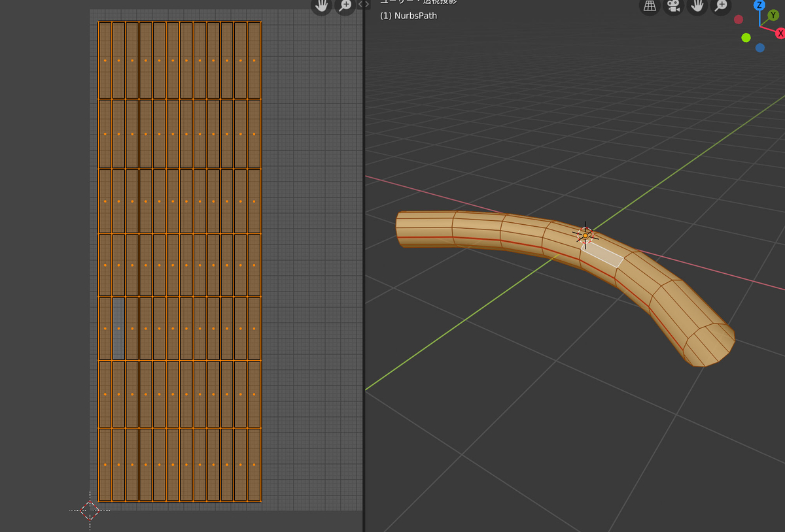The image size is (785, 532).
Task: Click the dark red negative X gizmo dot
Action: (739, 20)
